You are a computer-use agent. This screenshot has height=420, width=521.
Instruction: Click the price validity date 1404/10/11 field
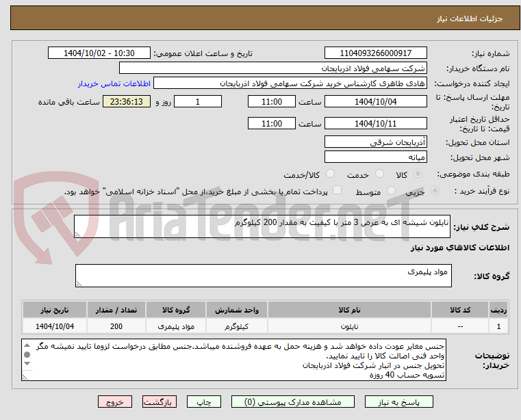[x=375, y=124]
